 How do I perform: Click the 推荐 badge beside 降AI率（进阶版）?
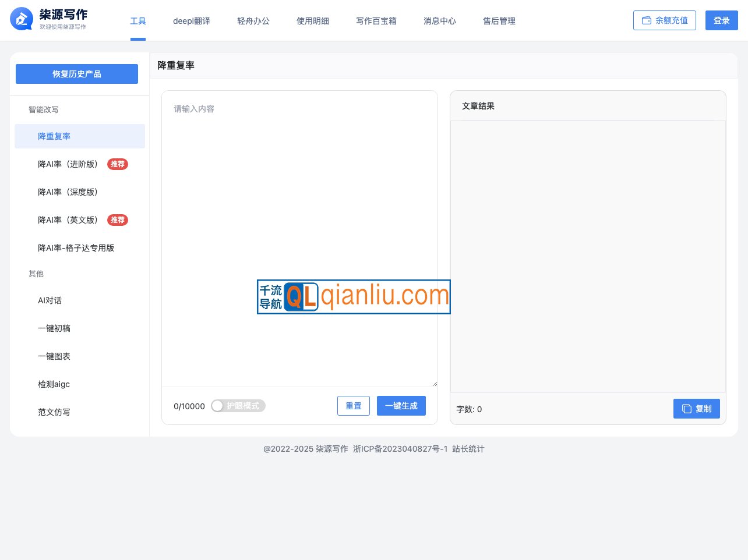tap(118, 164)
